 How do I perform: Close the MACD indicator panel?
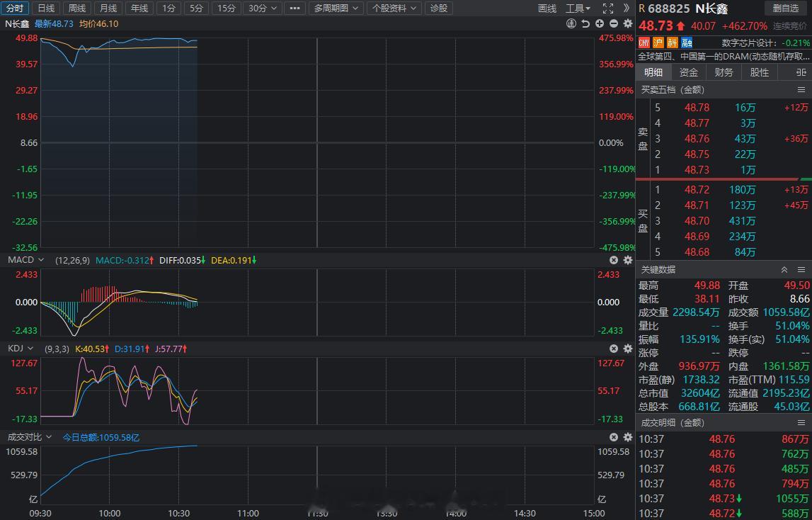coord(614,260)
